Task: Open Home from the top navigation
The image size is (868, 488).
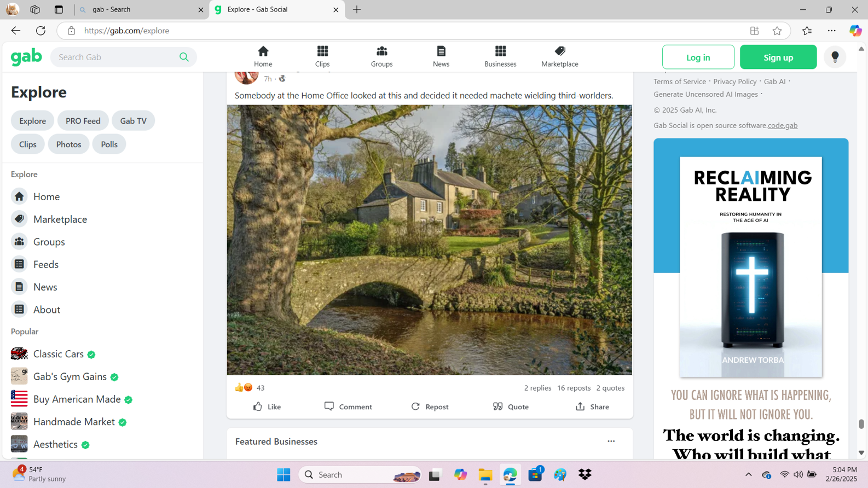Action: (263, 57)
